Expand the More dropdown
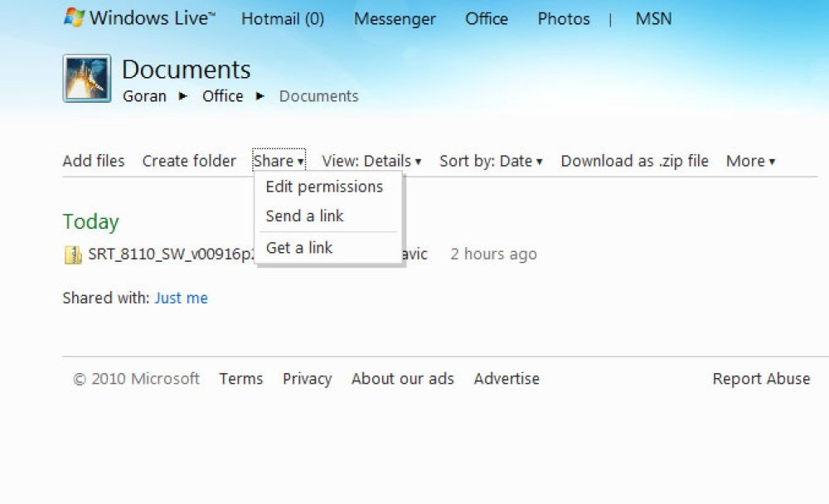 coord(750,161)
